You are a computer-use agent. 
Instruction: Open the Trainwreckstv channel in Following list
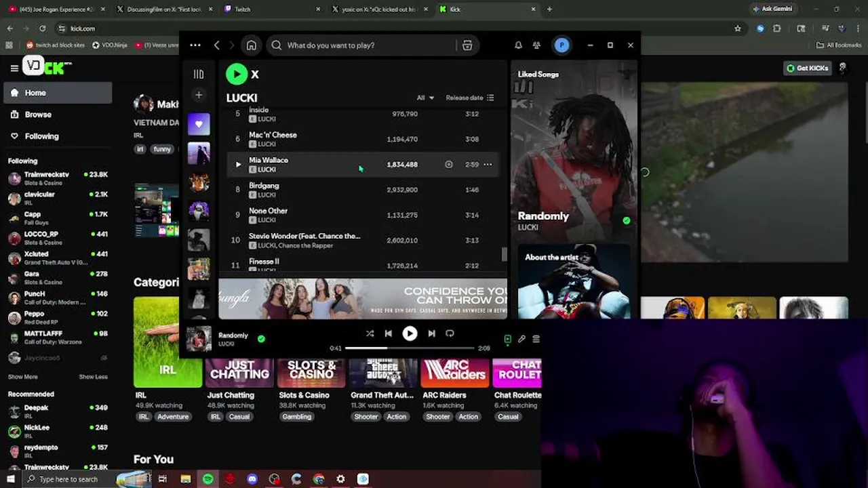coord(58,178)
